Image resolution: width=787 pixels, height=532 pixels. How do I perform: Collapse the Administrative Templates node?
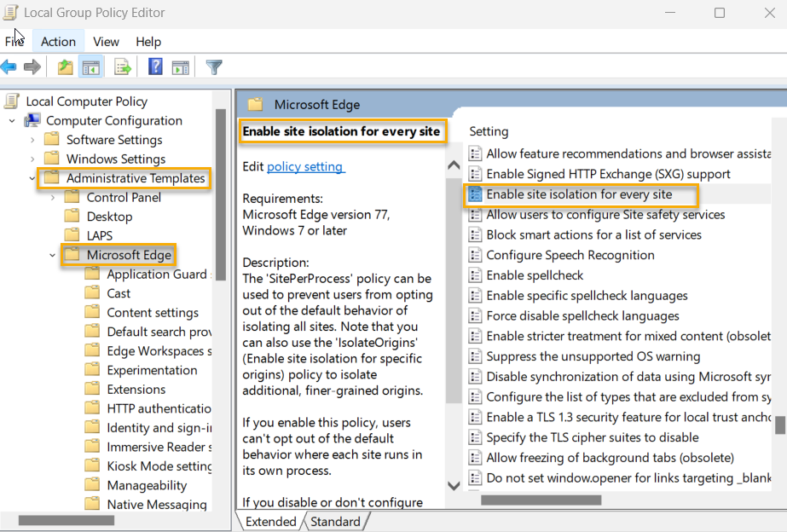[x=31, y=178]
